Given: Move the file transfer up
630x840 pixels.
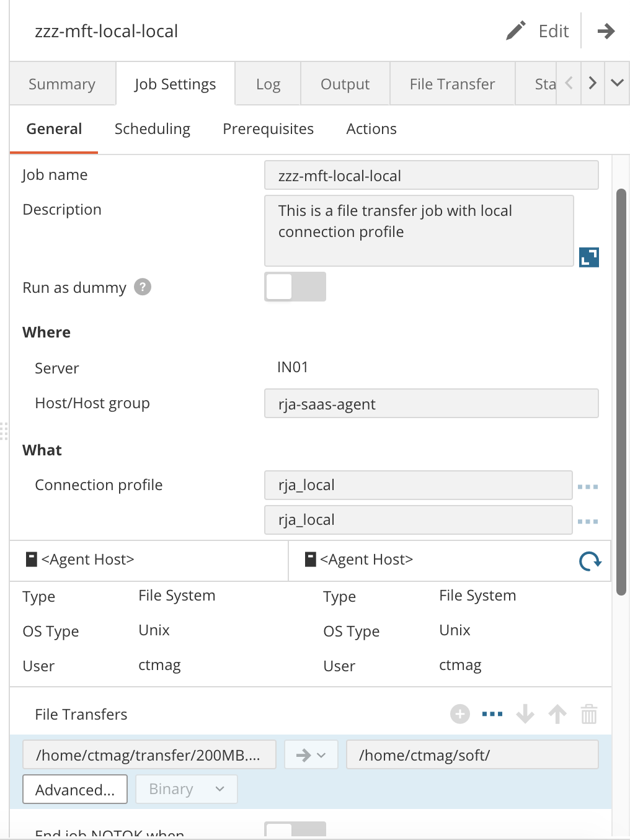Looking at the screenshot, I should coord(557,714).
